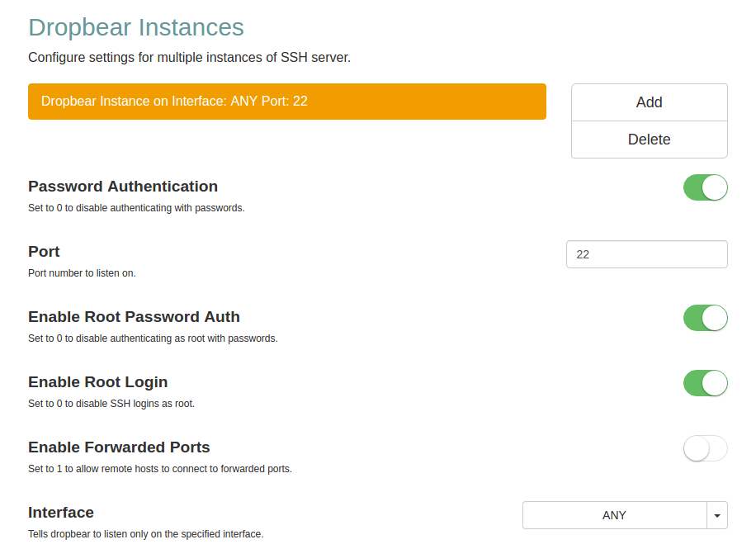The image size is (756, 549).
Task: Focus the Port number input field
Action: 646,254
